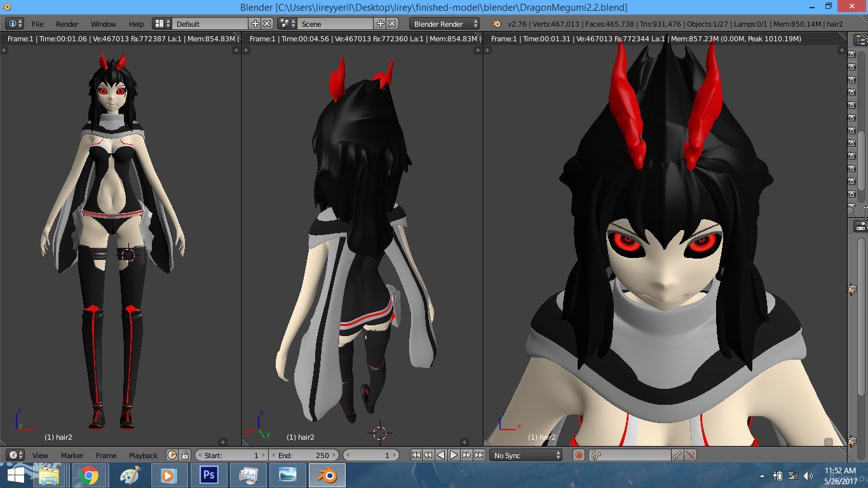Browse scenes with the scene icon
Viewport: 868px width, 488px height.
(x=287, y=24)
